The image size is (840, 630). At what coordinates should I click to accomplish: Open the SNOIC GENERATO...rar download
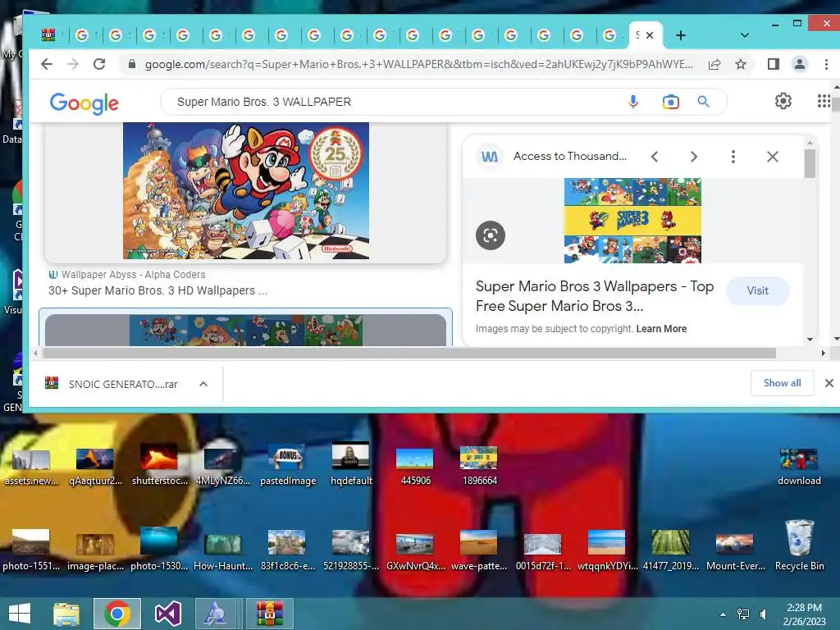pos(123,384)
